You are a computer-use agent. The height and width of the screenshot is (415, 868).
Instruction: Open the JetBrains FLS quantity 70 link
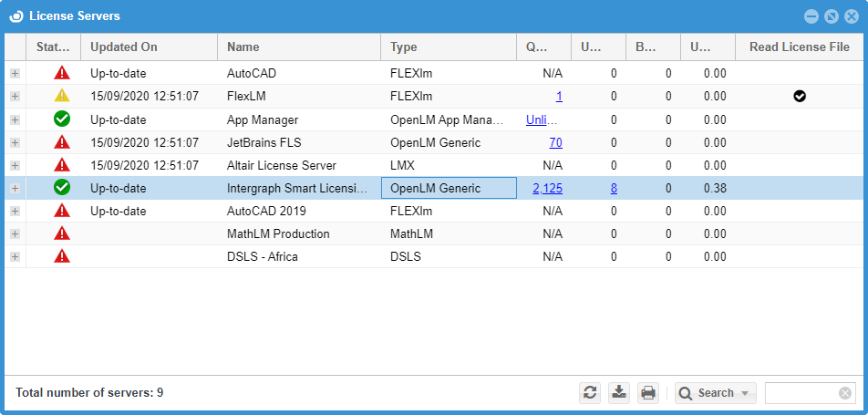click(x=555, y=142)
